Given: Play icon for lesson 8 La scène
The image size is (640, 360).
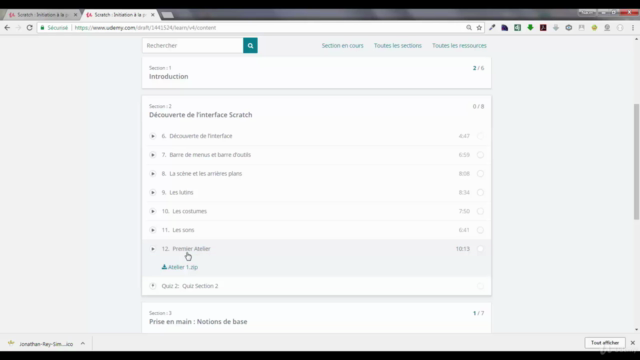Looking at the screenshot, I should (x=153, y=173).
